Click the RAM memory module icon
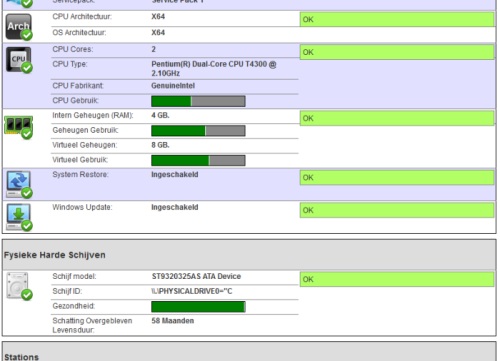The height and width of the screenshot is (361, 500). (x=19, y=127)
